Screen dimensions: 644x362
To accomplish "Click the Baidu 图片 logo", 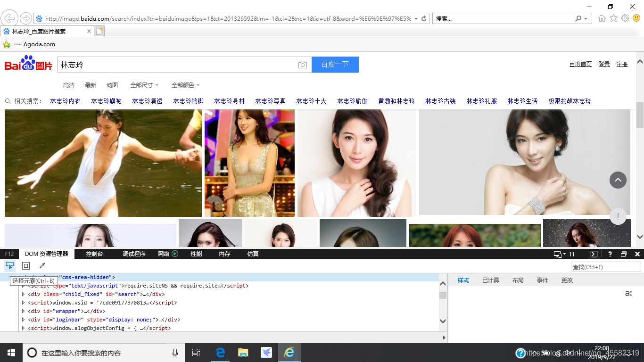I will [x=28, y=64].
